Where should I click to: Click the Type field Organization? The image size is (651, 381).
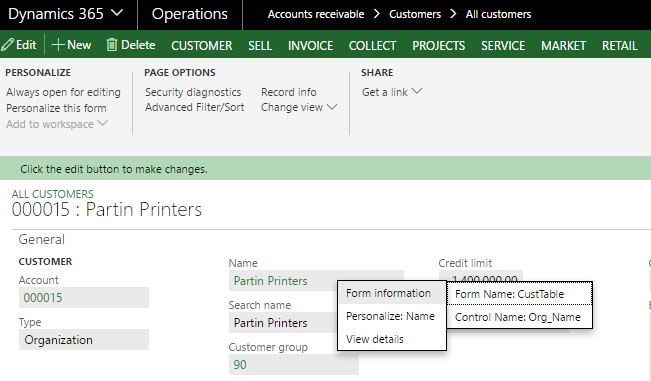(84, 339)
